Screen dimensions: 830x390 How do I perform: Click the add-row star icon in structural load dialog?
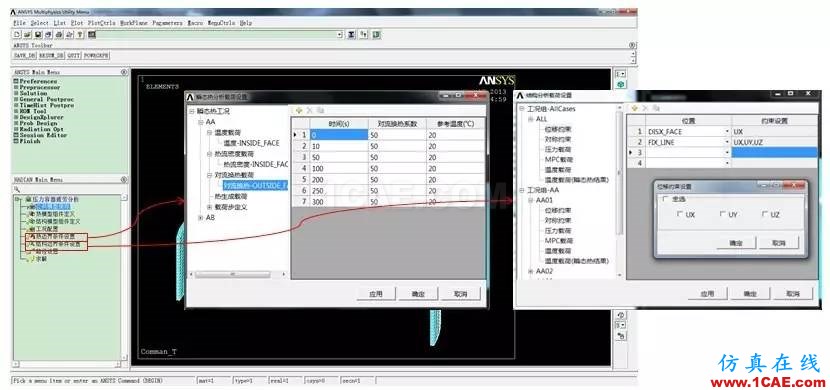coord(635,108)
